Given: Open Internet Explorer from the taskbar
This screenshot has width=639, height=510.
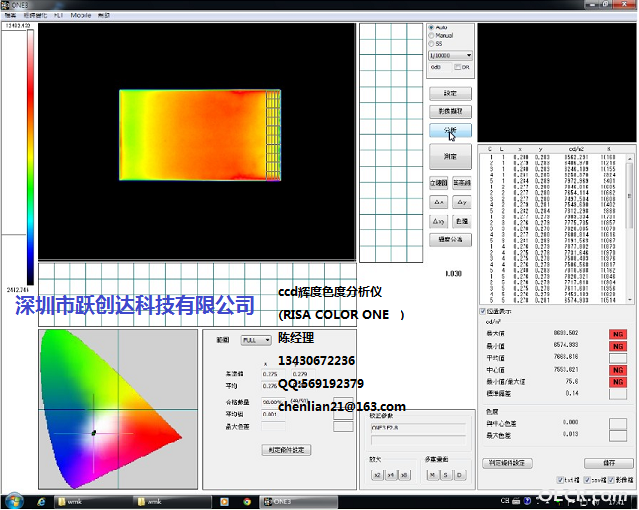Looking at the screenshot, I should tap(41, 502).
